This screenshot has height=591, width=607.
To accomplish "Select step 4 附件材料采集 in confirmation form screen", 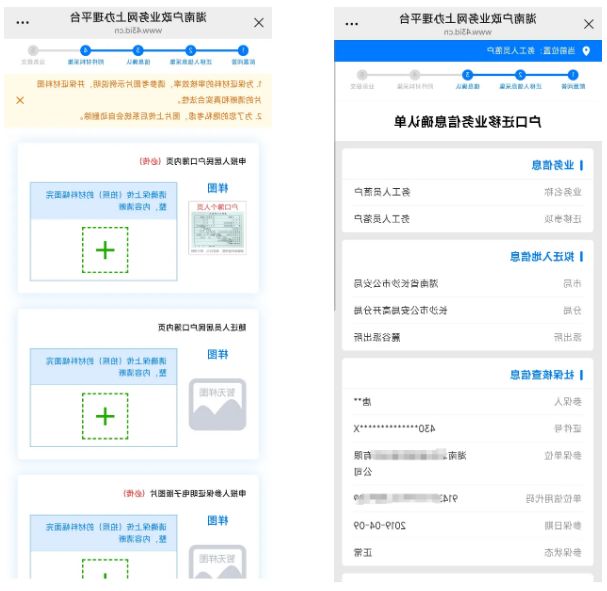I will [x=415, y=79].
